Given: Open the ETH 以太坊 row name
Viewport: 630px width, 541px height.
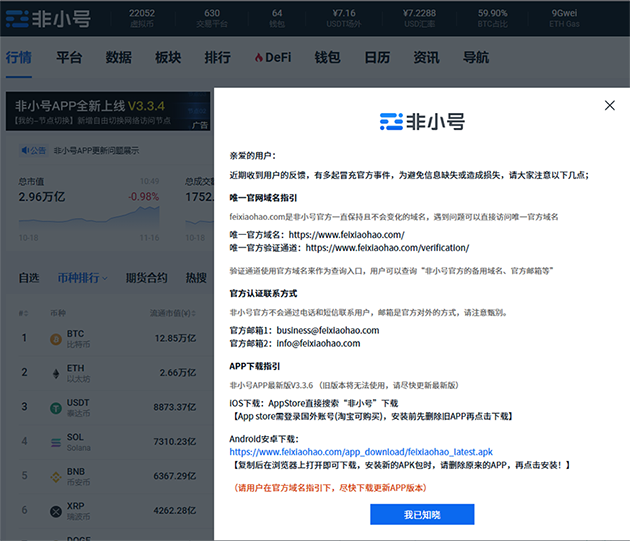Looking at the screenshot, I should pos(78,373).
